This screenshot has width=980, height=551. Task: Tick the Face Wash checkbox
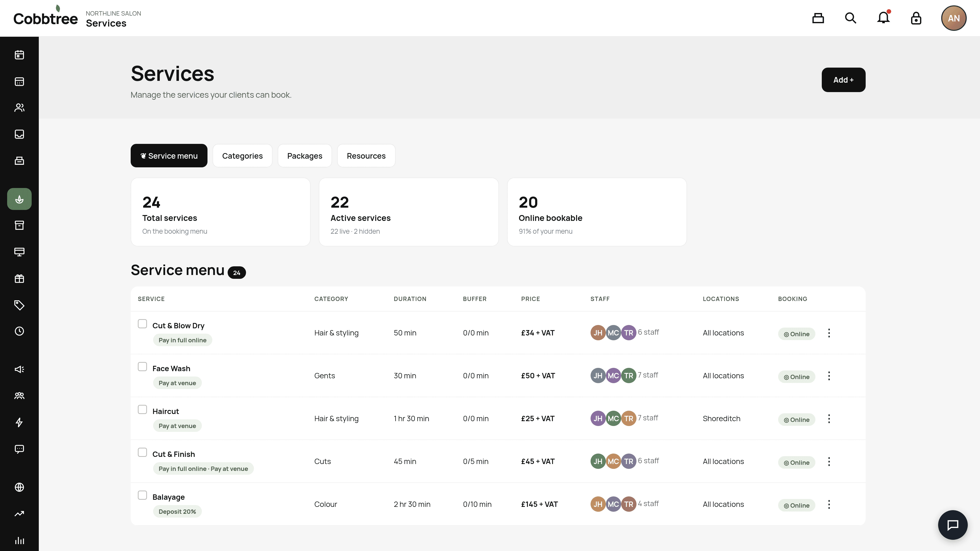142,367
